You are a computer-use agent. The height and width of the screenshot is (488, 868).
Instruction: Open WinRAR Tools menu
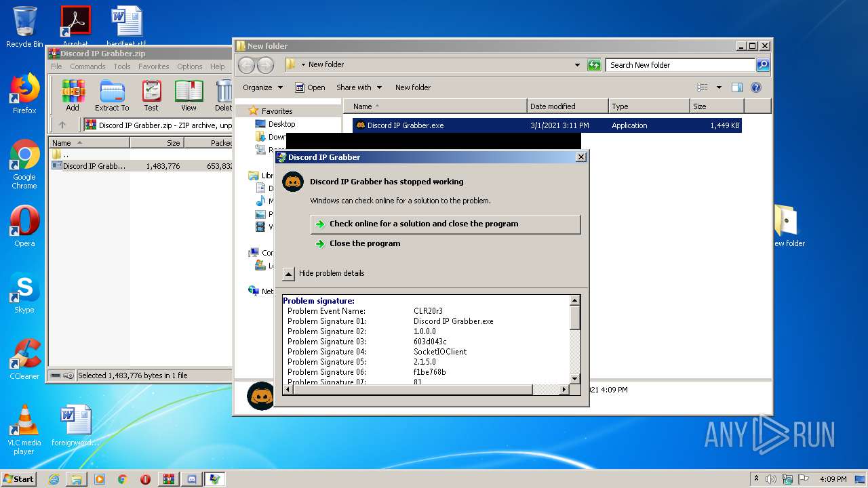coord(122,66)
